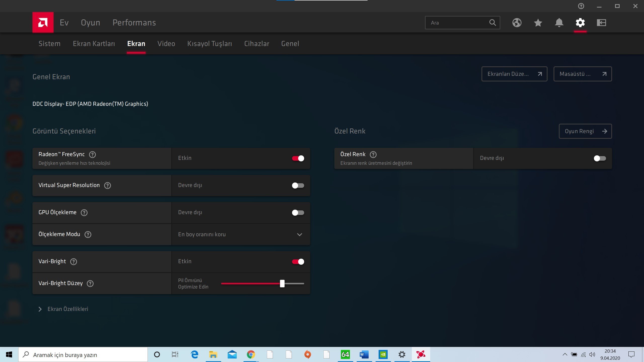Open the web browser globe icon

(517, 23)
